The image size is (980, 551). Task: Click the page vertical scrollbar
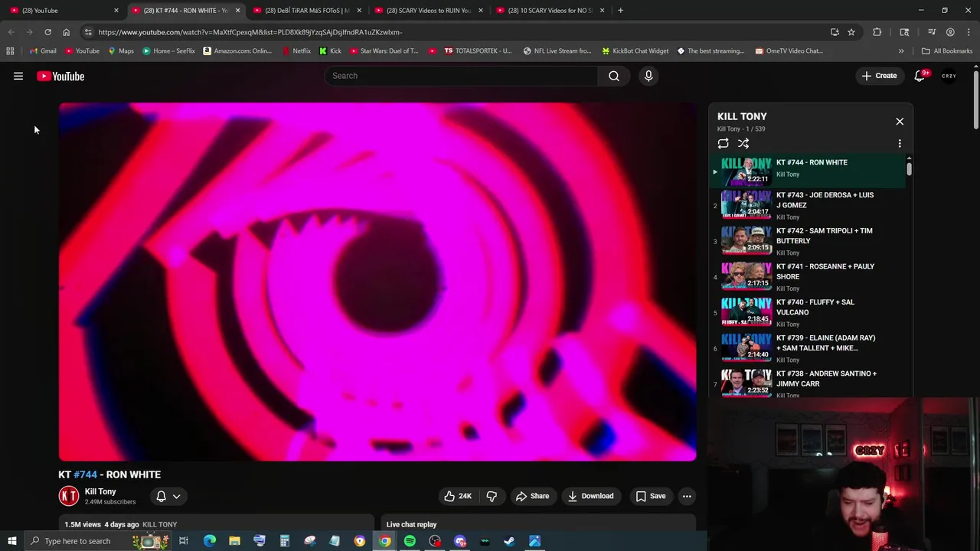point(976,99)
